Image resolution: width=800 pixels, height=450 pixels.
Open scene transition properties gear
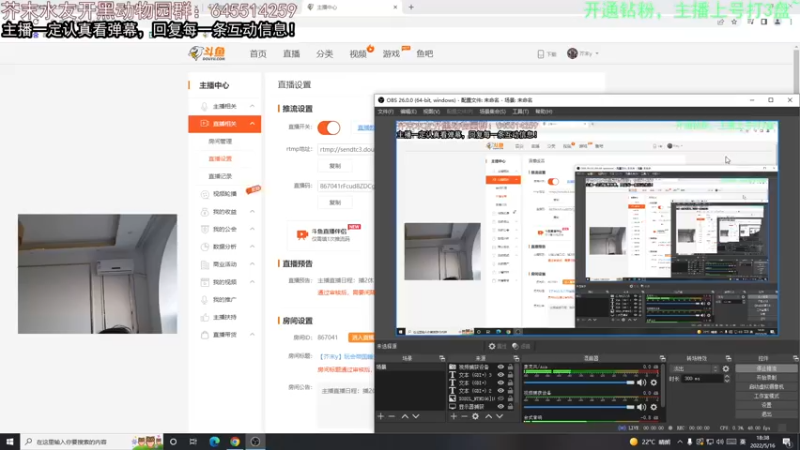point(726,368)
